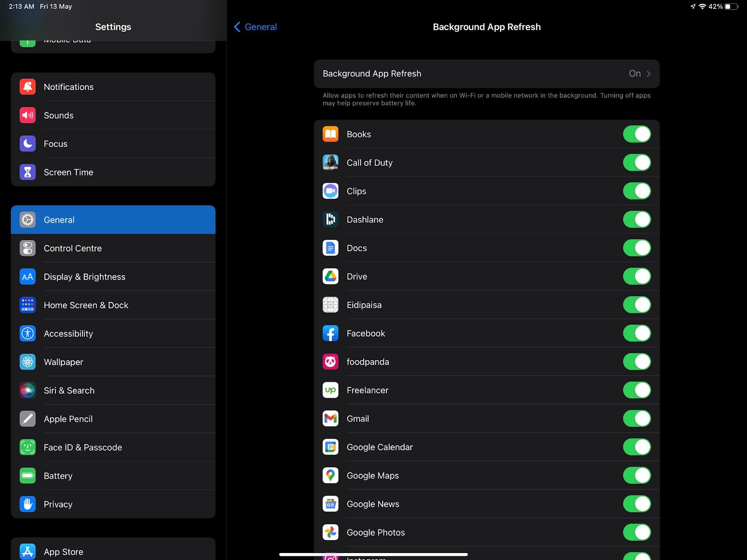Tap the Siri & Search orb icon
Screen dimensions: 747x560
point(28,391)
